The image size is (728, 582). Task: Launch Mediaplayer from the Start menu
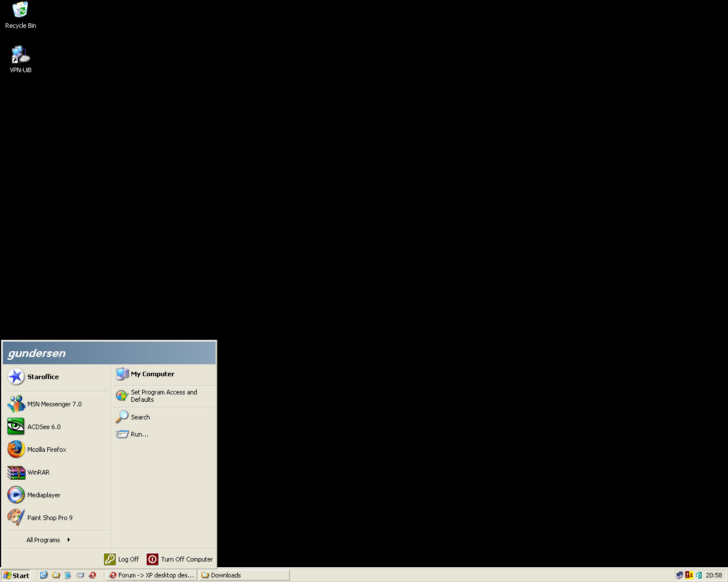point(57,495)
